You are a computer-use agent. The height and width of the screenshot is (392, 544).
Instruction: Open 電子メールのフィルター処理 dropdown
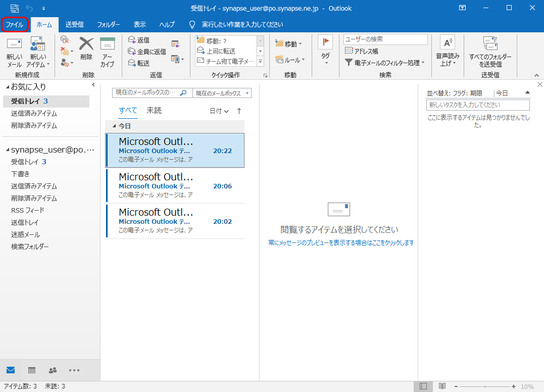385,63
